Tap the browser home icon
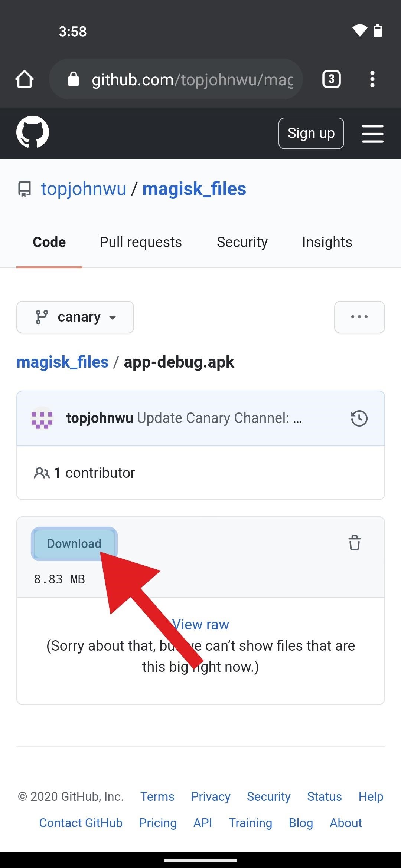This screenshot has height=868, width=401. pyautogui.click(x=25, y=79)
